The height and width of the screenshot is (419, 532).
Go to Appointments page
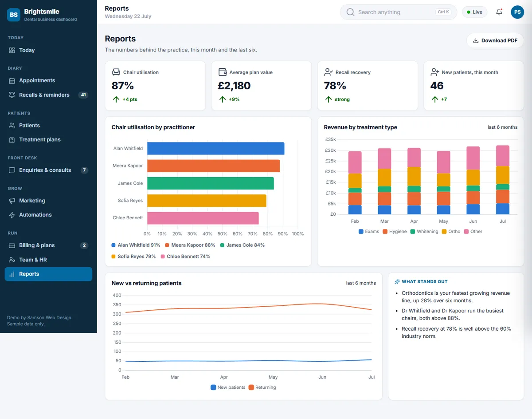tap(48, 80)
